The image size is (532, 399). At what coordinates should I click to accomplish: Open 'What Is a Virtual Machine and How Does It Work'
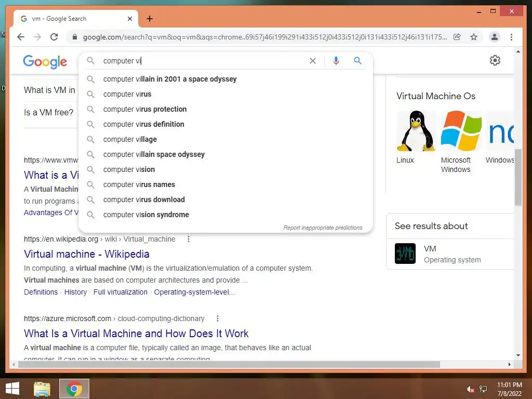(x=136, y=334)
